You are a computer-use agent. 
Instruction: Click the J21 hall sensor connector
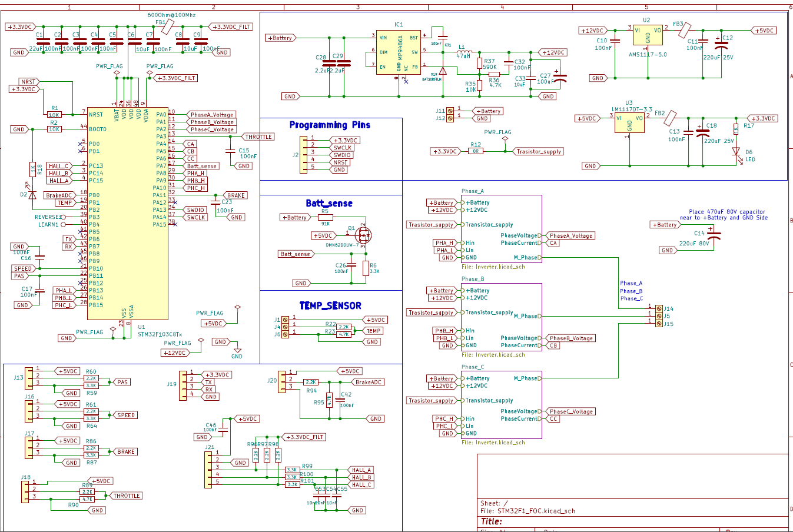point(208,470)
